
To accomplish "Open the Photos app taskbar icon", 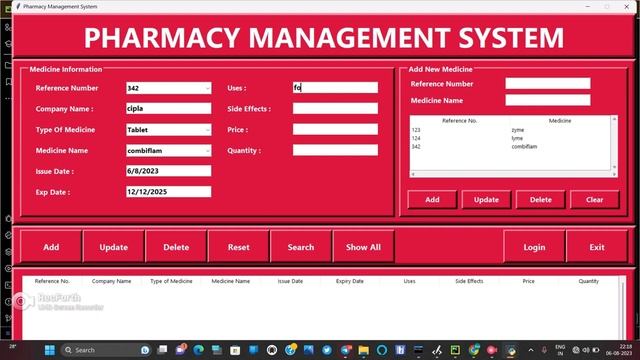I will coord(309,350).
